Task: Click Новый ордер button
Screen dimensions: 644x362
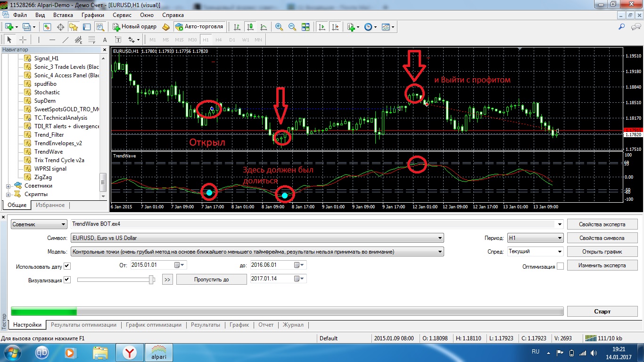Action: 134,27
